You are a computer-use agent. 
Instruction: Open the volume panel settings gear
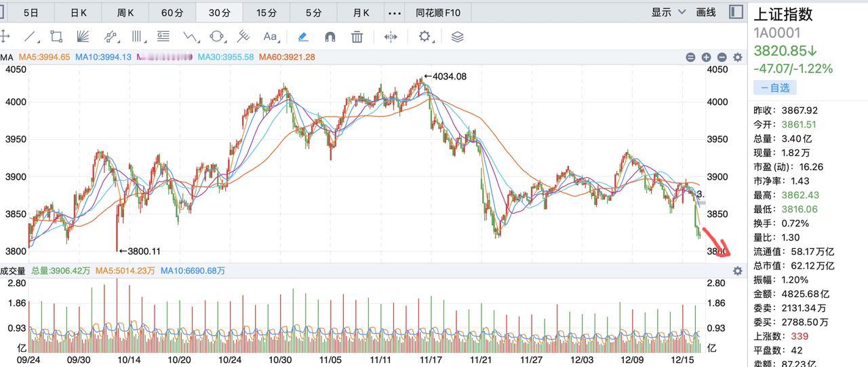pos(738,271)
